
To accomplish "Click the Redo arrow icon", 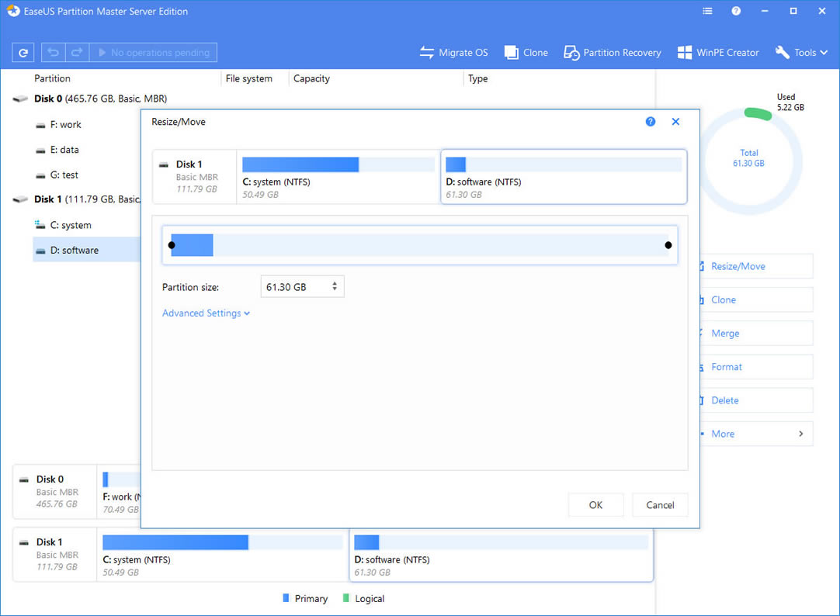I will (77, 53).
